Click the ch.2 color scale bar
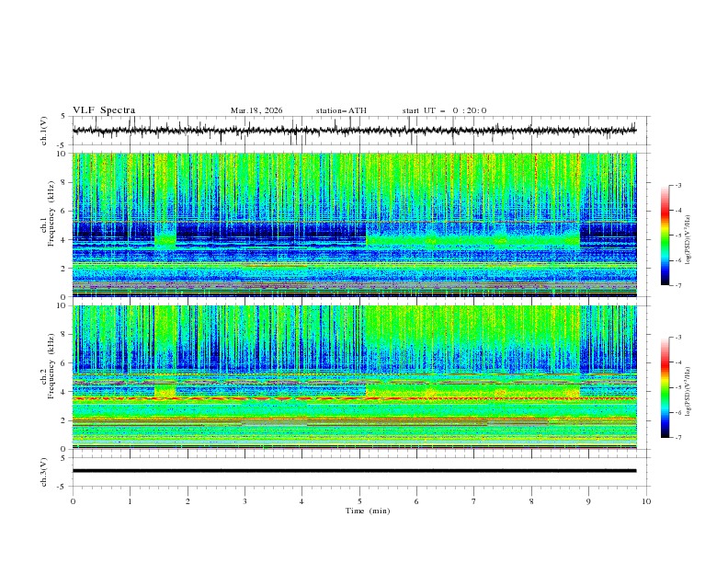The image size is (728, 563). coord(665,387)
